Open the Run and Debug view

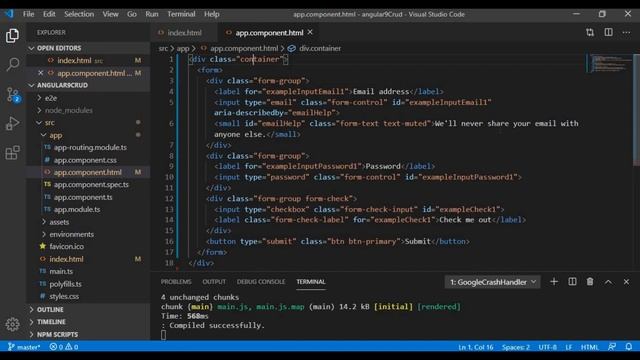click(x=12, y=123)
